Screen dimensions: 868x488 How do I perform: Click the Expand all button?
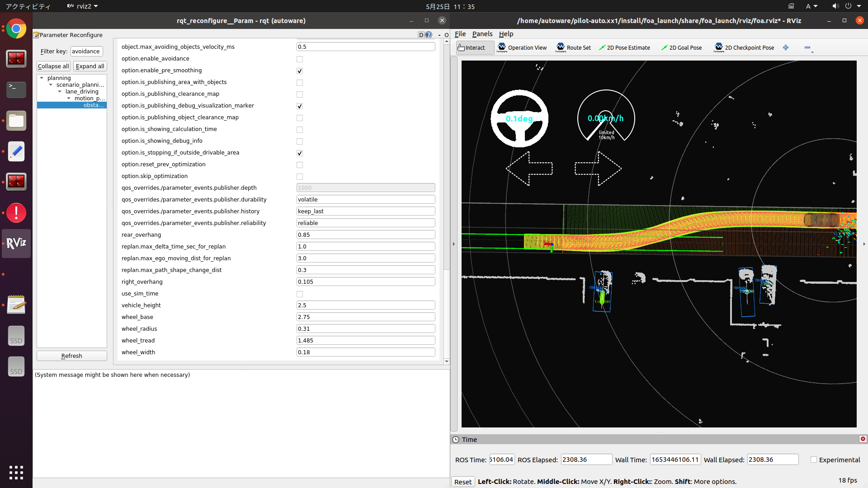pyautogui.click(x=90, y=66)
